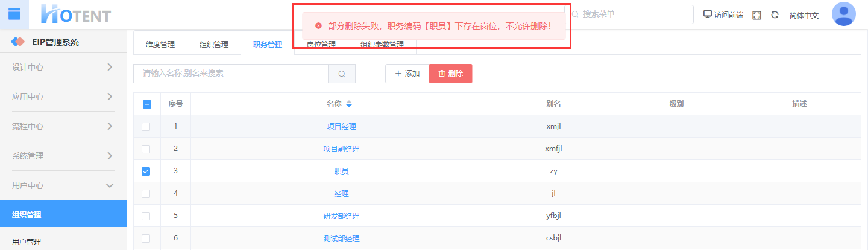The width and height of the screenshot is (868, 250).
Task: Click the jl alias cell
Action: click(553, 194)
